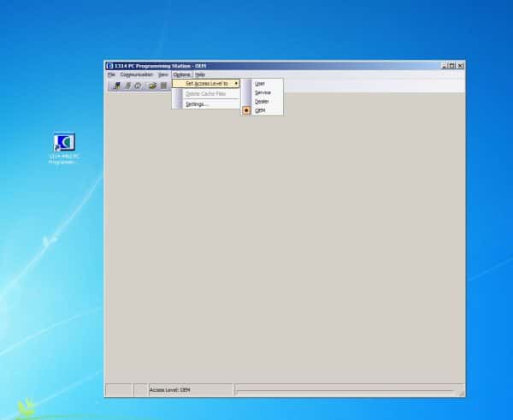Close the Programming Station window

tap(460, 66)
